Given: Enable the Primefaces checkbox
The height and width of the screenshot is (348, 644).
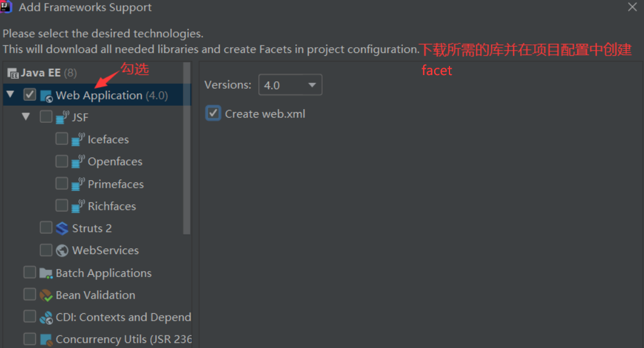Looking at the screenshot, I should click(61, 183).
